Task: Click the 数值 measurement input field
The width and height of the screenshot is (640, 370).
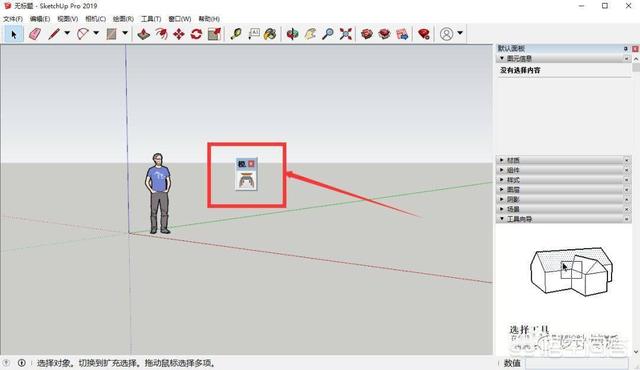Action: coord(577,363)
